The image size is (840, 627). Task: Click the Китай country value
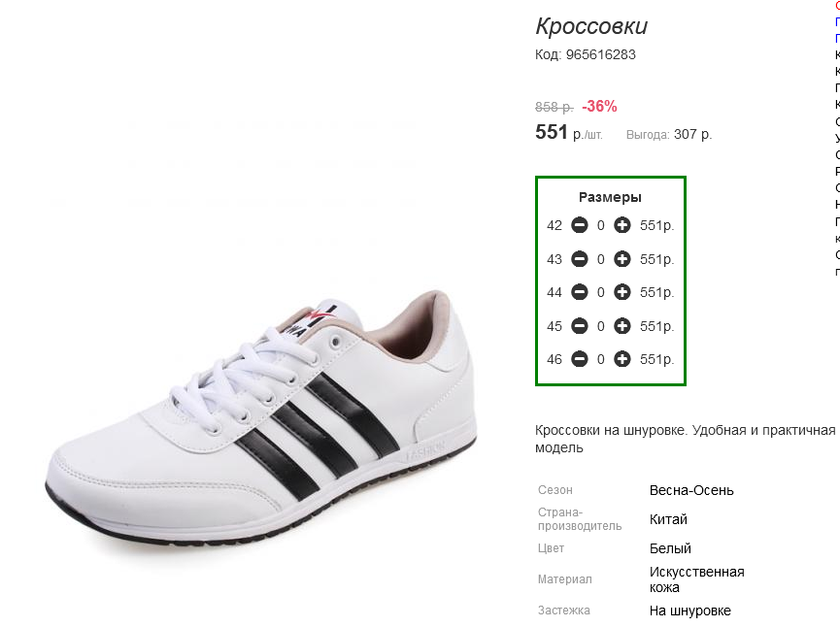click(x=668, y=519)
